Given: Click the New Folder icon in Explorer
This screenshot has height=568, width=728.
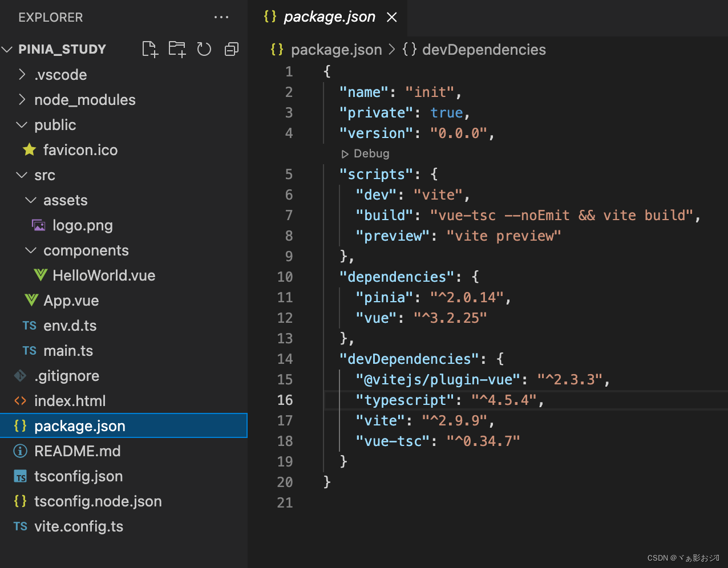Looking at the screenshot, I should click(x=177, y=49).
